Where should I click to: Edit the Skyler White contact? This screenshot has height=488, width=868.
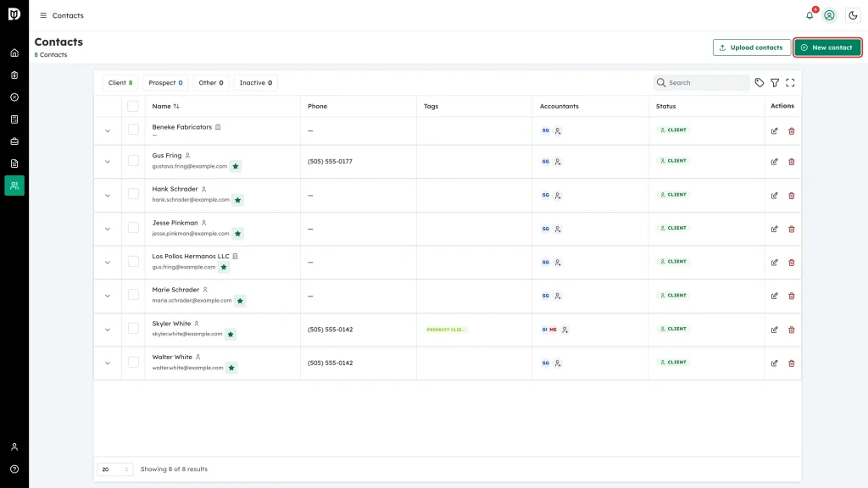775,330
